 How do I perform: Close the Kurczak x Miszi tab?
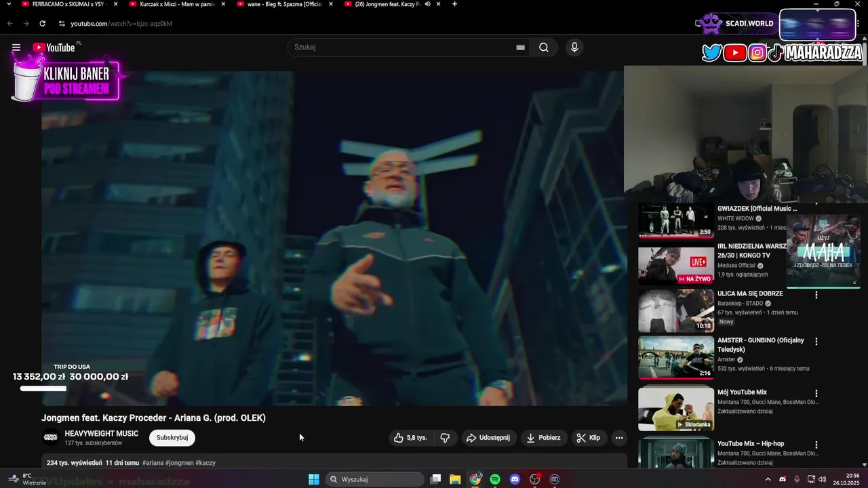[222, 4]
